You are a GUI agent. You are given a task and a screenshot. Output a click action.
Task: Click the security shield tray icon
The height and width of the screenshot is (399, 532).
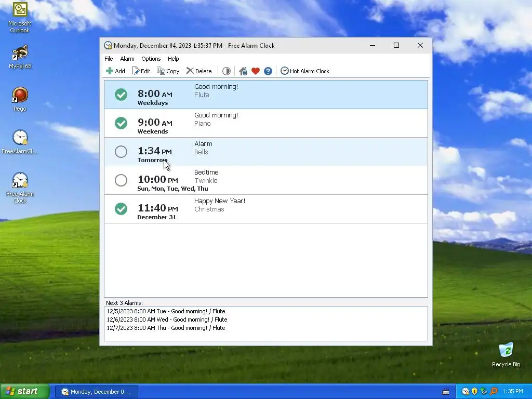[x=474, y=392]
